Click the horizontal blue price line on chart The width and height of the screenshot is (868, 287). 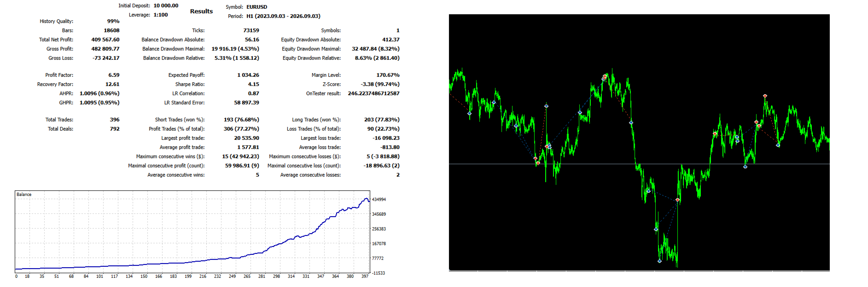[639, 164]
